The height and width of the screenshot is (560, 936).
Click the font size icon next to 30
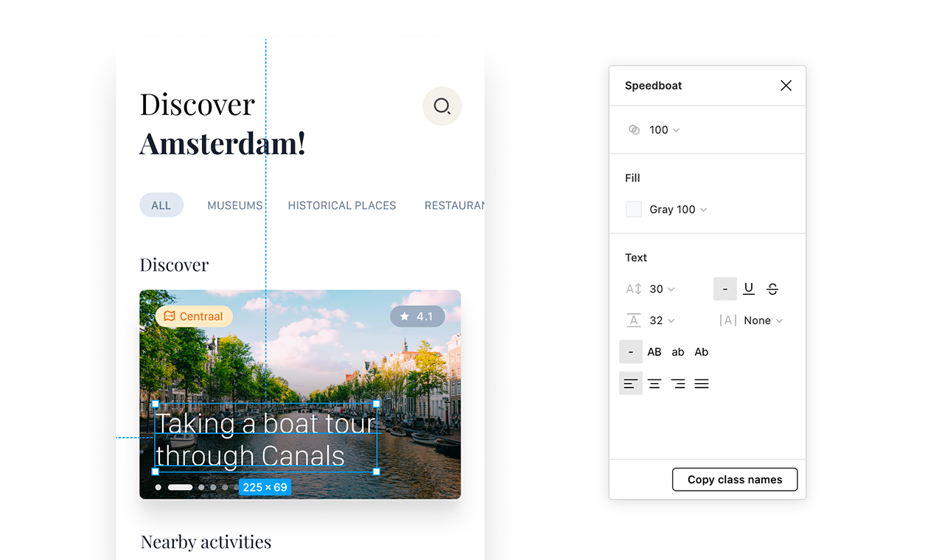point(633,289)
